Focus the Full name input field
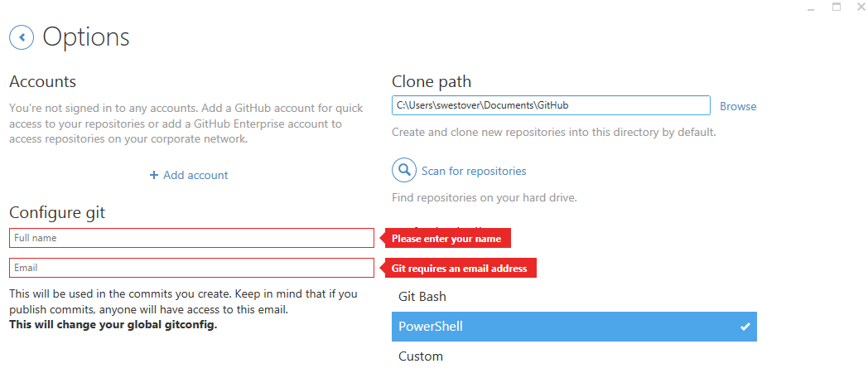 point(191,238)
